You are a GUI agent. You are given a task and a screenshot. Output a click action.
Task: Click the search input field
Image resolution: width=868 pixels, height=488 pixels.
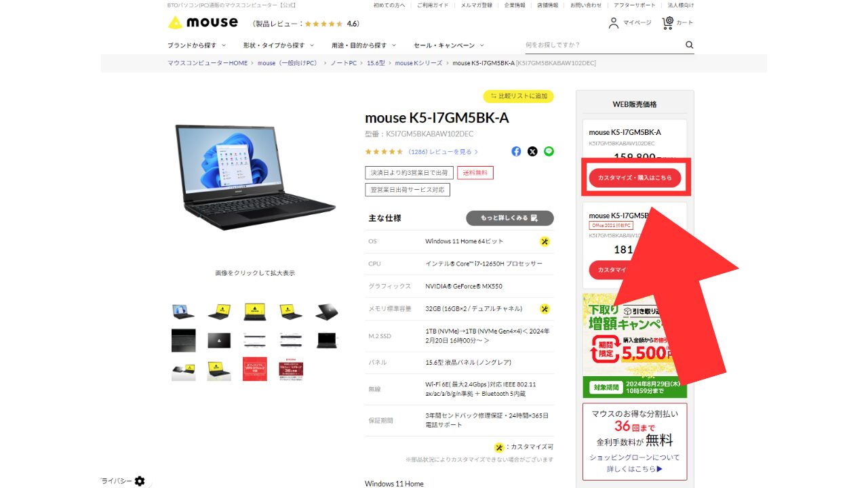tap(604, 45)
